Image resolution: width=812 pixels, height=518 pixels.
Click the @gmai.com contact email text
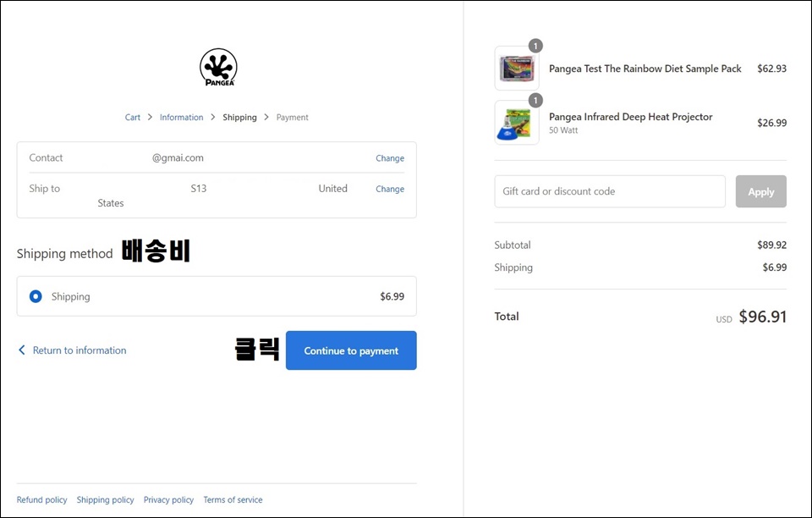pos(178,158)
